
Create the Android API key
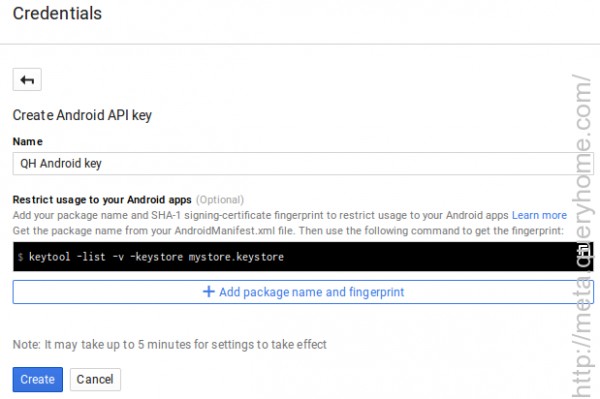tap(38, 379)
